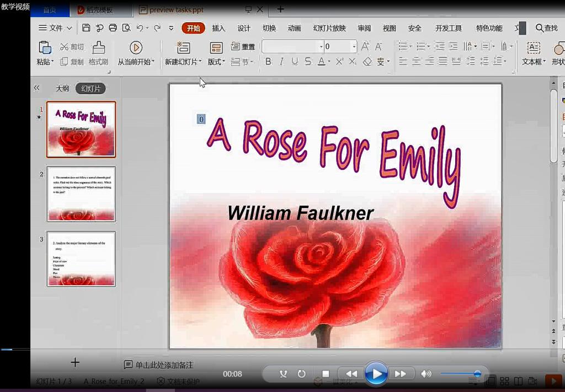Switch to the 插入 (Insert) ribbon tab

coord(218,28)
